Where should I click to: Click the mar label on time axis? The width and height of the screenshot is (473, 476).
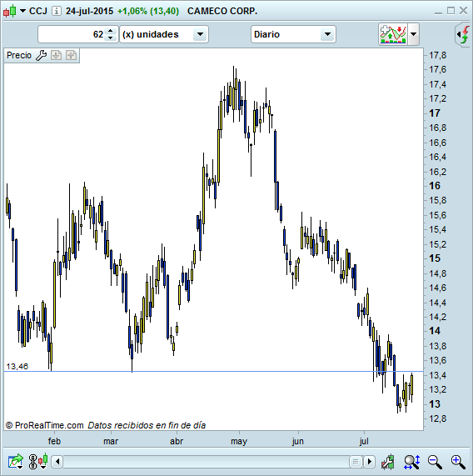click(111, 441)
